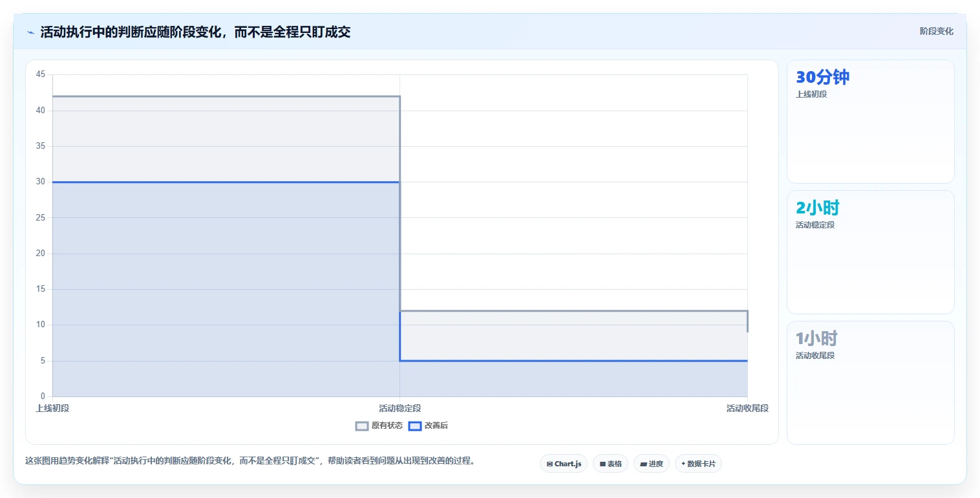Click the 数据卡片 tag

point(698,464)
